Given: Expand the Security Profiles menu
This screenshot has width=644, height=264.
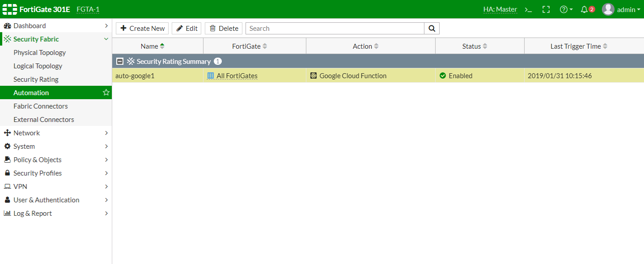Looking at the screenshot, I should pyautogui.click(x=56, y=173).
